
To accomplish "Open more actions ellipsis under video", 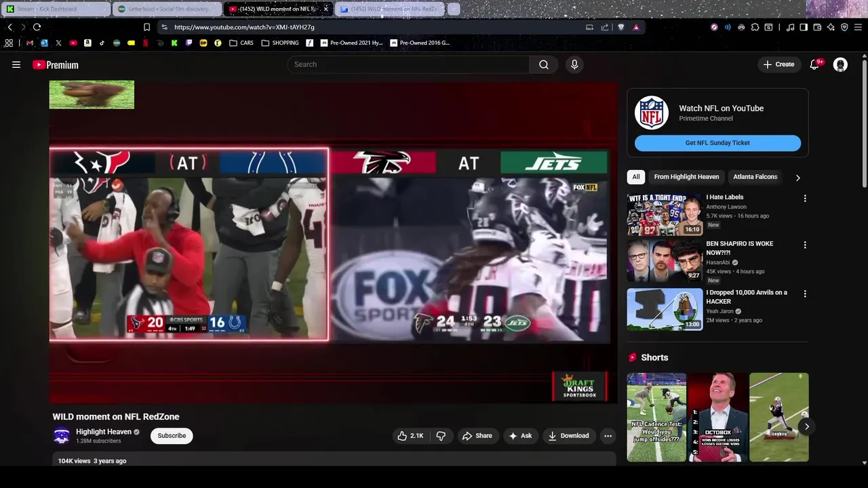I will [608, 436].
